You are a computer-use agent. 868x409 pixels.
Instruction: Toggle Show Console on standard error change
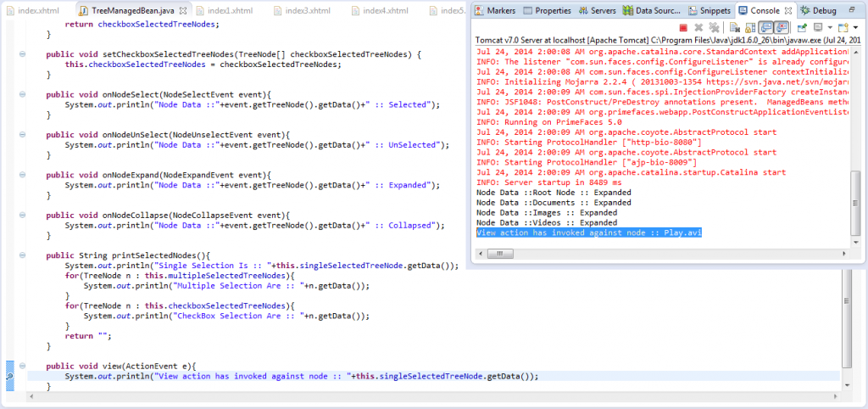pos(781,28)
